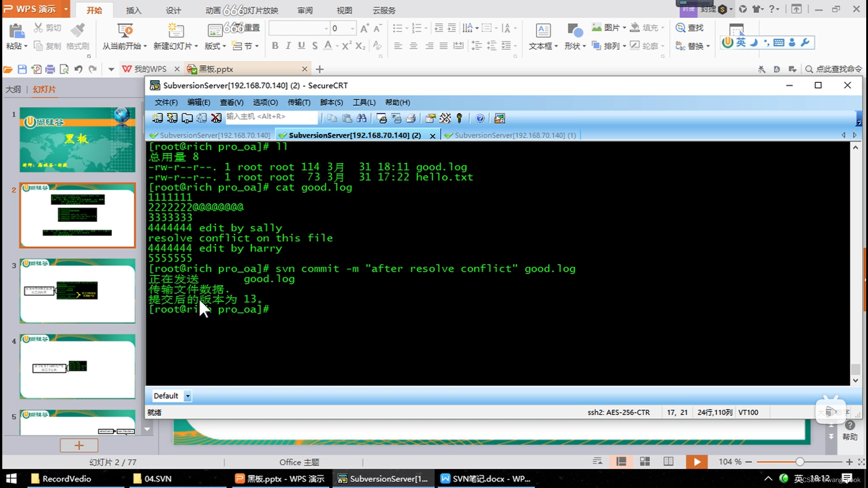Open the 脚本(S) menu in SecureCRT
The width and height of the screenshot is (868, 488).
pos(331,103)
